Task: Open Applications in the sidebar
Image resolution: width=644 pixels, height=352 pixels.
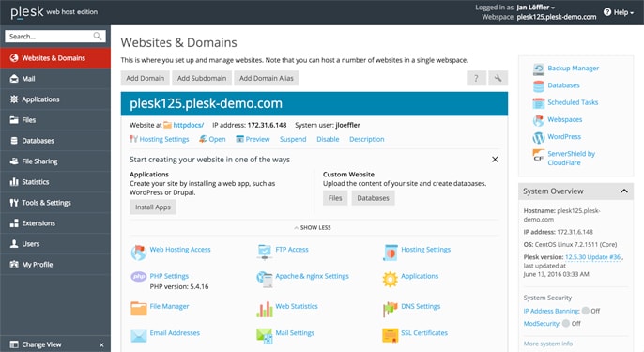Action: [55, 99]
